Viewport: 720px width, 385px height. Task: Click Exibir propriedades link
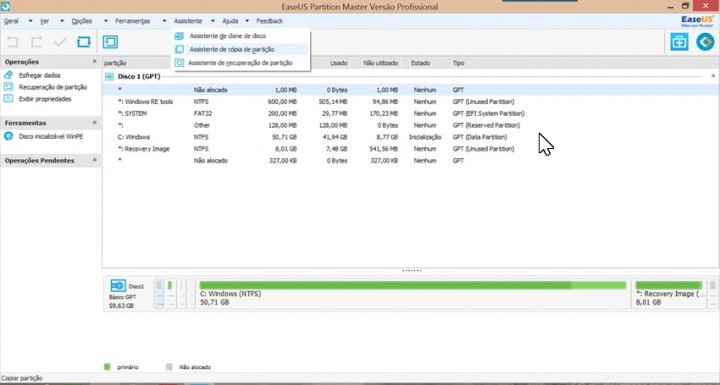coord(45,99)
